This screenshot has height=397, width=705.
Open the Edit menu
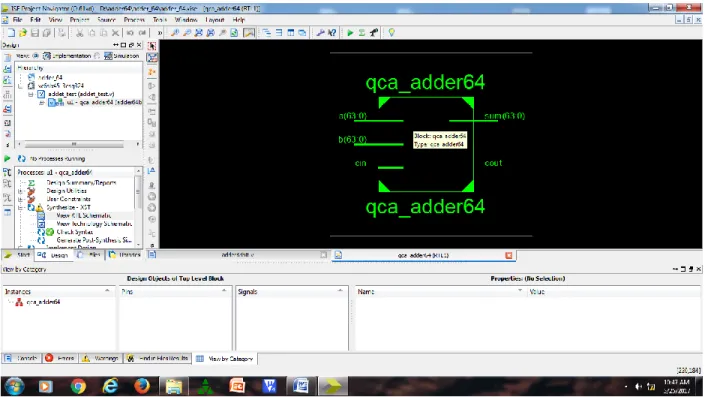pos(36,20)
